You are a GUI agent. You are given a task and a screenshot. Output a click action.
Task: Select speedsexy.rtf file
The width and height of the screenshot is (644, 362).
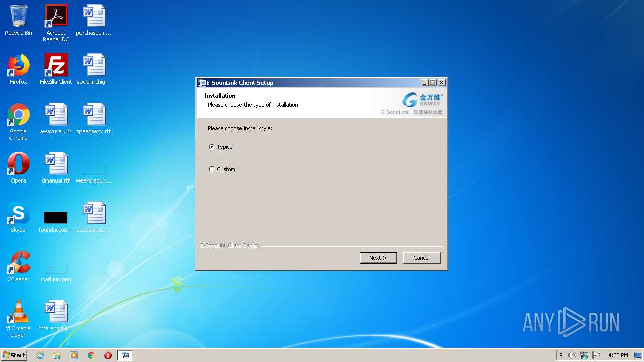click(94, 119)
